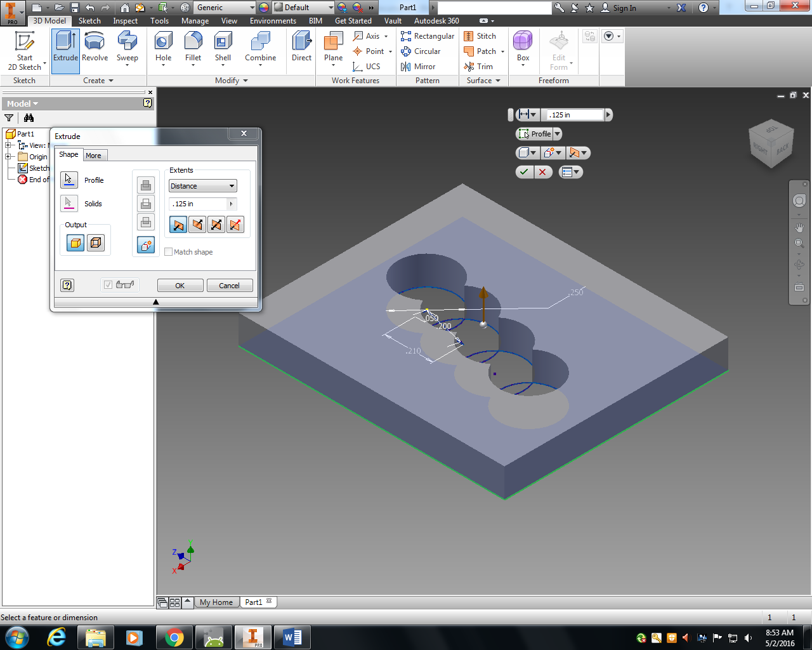Click the Trim surface tool
The image size is (812, 650).
[478, 67]
